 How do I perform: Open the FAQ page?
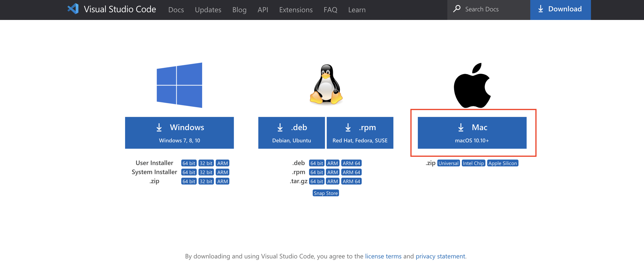[x=330, y=10]
